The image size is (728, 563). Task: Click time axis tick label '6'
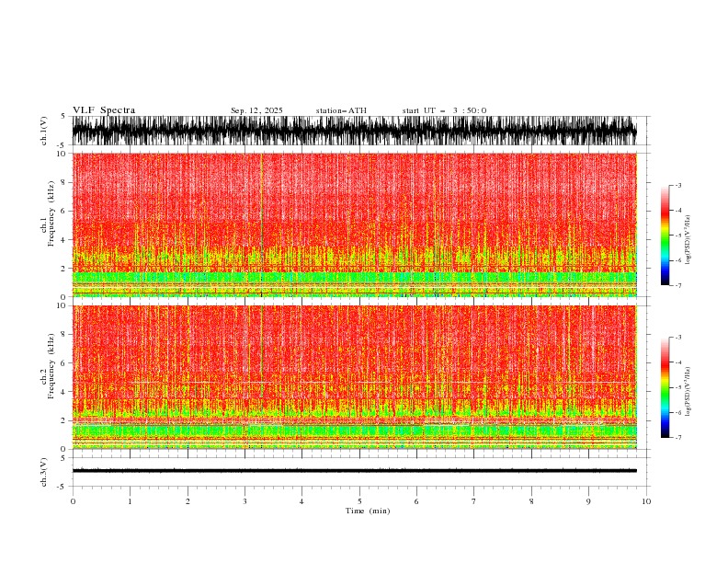click(416, 501)
